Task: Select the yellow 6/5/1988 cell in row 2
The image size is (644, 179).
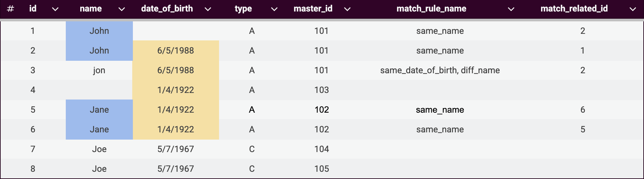Action: tap(176, 51)
